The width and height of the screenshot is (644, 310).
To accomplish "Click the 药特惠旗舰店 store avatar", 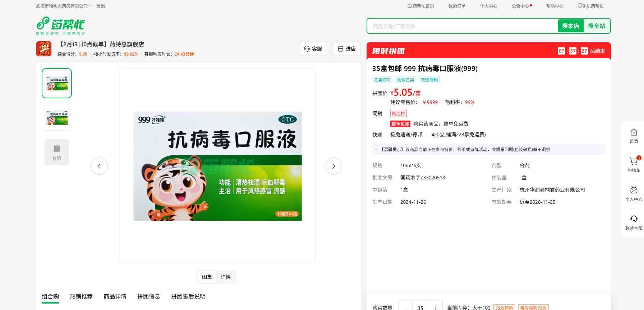I will (44, 49).
